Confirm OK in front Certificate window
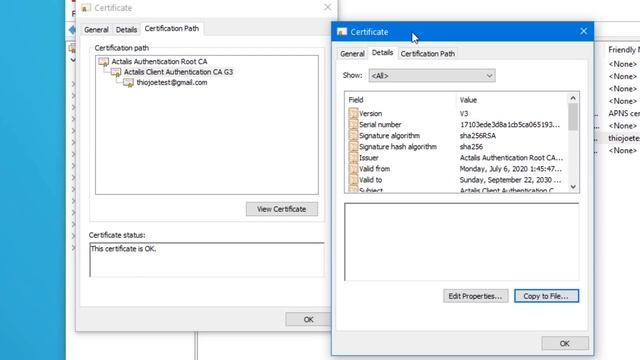The image size is (640, 360). click(565, 343)
